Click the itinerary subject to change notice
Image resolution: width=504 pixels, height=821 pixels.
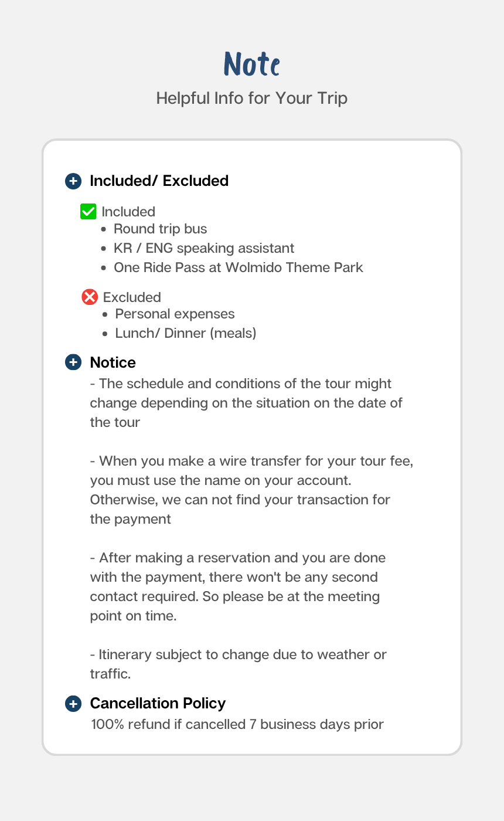[x=239, y=664]
